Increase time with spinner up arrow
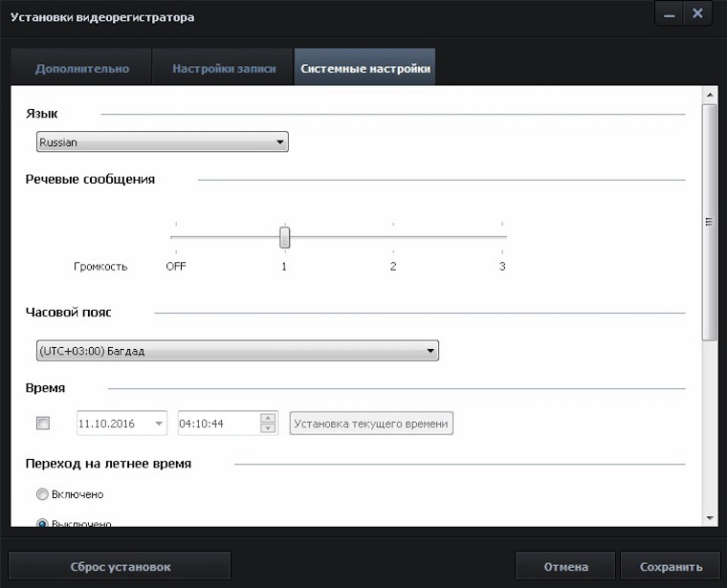 (269, 417)
